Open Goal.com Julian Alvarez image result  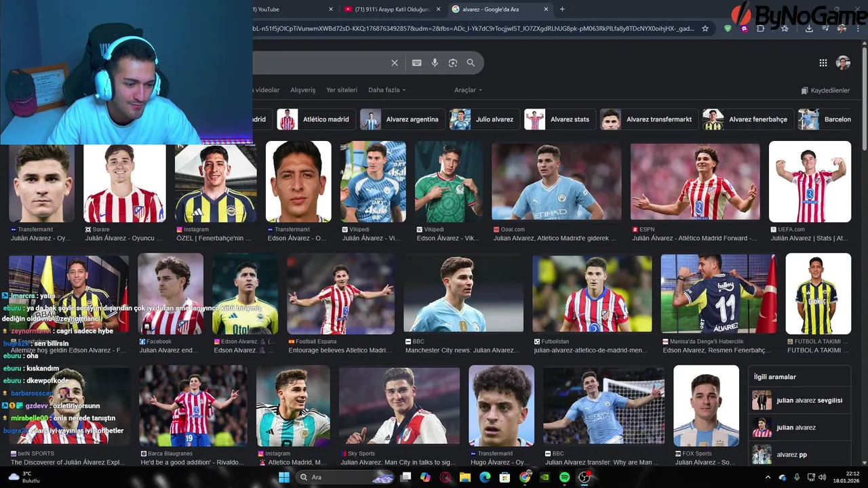(556, 182)
